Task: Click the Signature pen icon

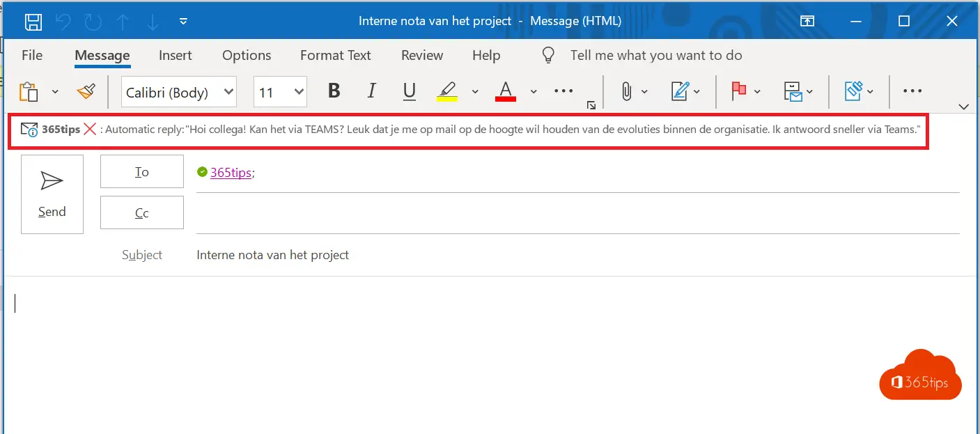Action: click(x=679, y=91)
